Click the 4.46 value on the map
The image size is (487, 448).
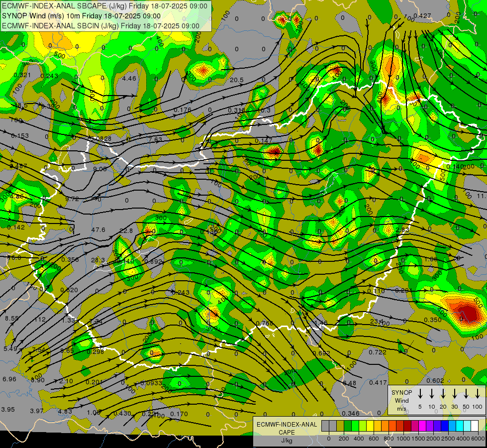(x=129, y=78)
